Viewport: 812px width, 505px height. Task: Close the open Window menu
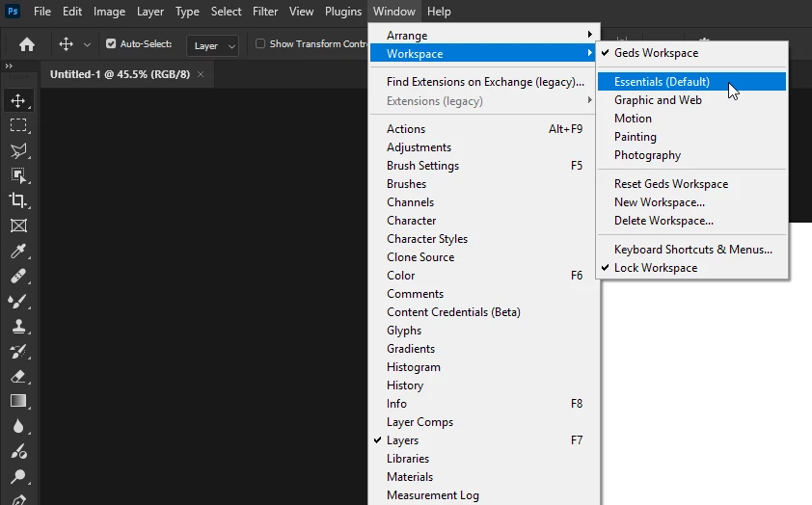394,12
